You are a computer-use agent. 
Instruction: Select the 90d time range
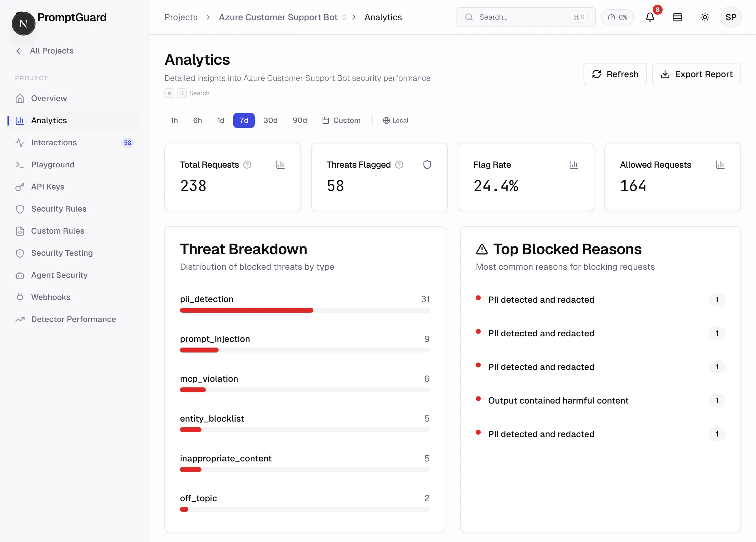pos(300,121)
